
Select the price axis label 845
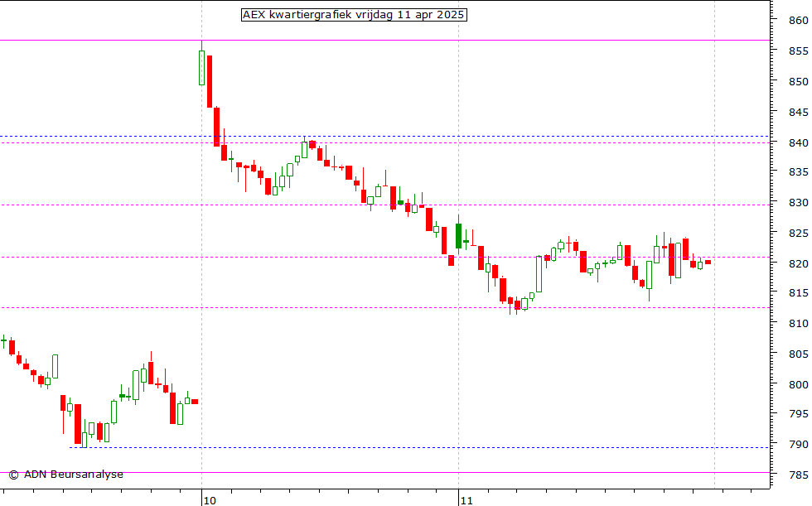(798, 113)
